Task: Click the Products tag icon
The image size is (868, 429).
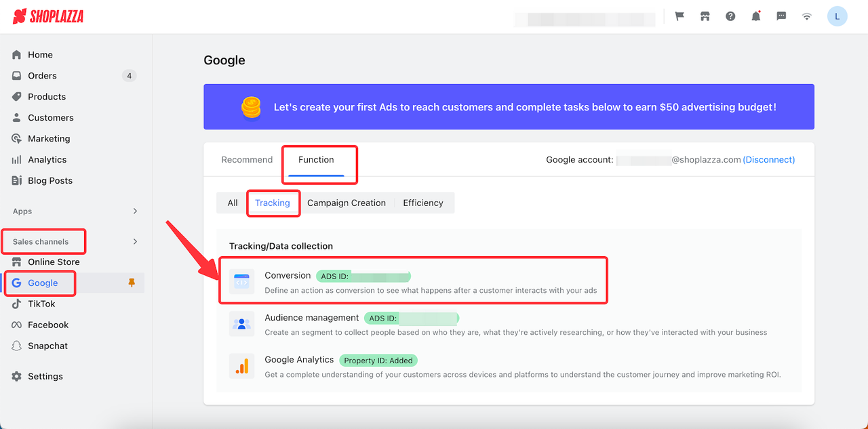Action: tap(17, 97)
